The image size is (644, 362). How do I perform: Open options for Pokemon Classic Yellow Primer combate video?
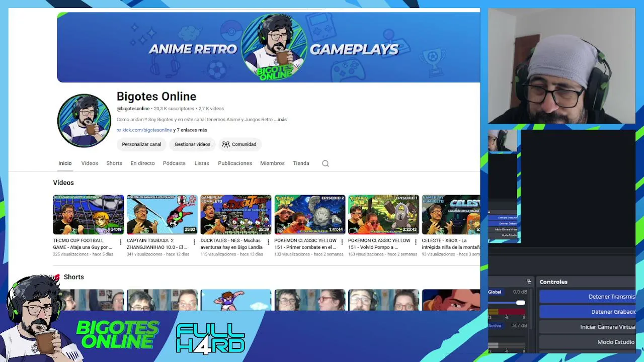[342, 242]
